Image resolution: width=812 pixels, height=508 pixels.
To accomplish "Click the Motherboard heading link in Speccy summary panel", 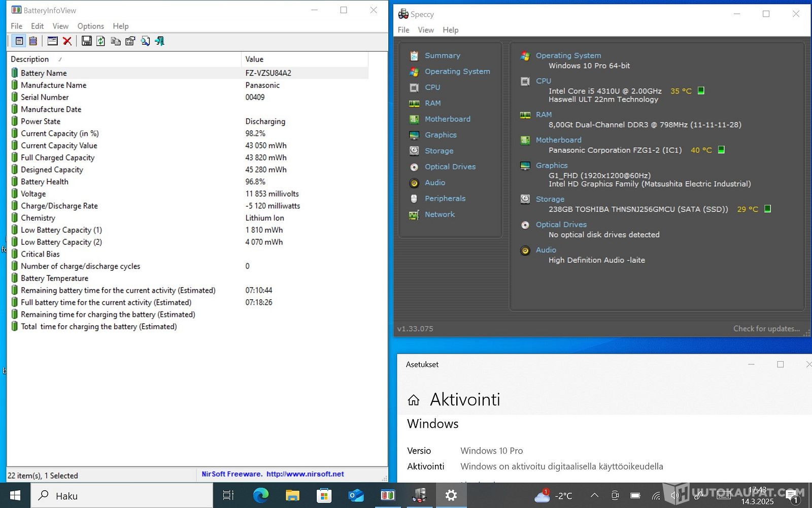I will tap(559, 140).
